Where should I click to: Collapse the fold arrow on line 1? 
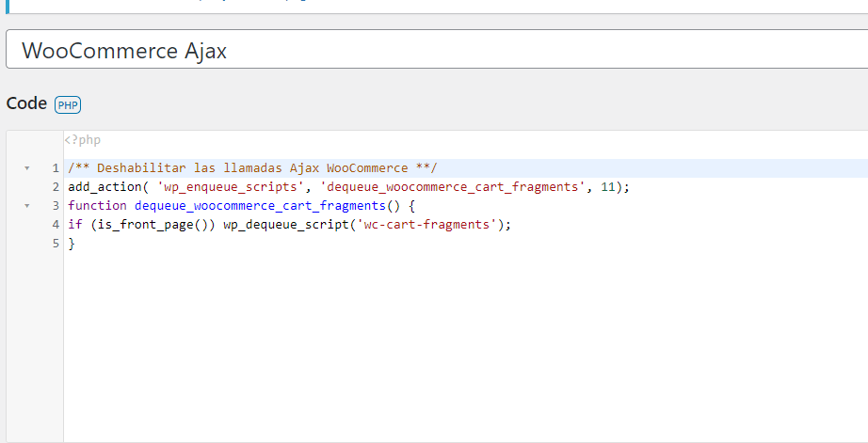click(27, 168)
